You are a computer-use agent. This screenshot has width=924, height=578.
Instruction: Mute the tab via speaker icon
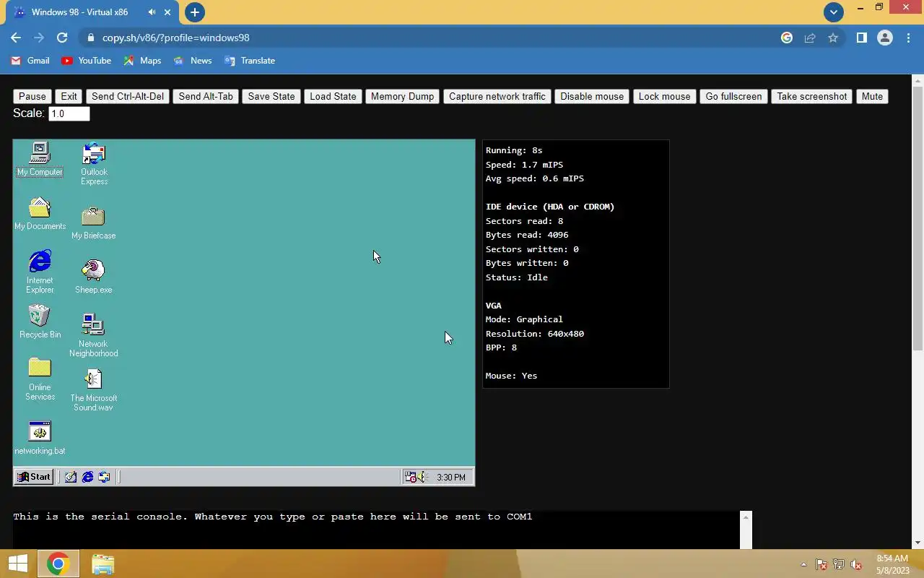(152, 12)
